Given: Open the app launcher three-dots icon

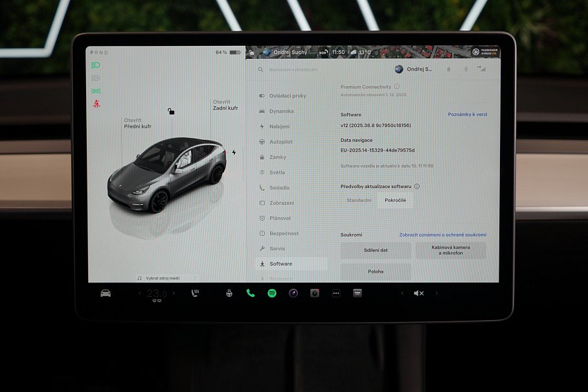Looking at the screenshot, I should (335, 293).
